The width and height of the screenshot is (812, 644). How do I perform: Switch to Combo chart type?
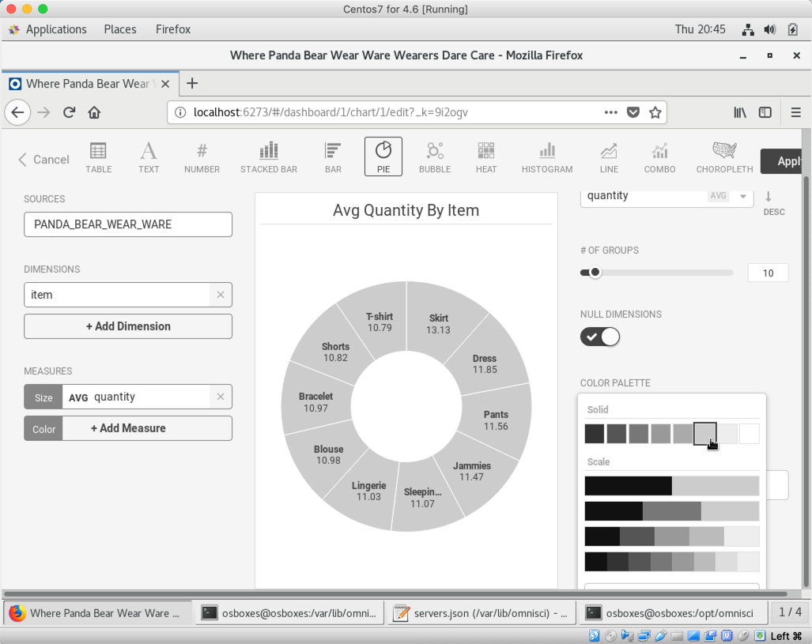pos(659,157)
